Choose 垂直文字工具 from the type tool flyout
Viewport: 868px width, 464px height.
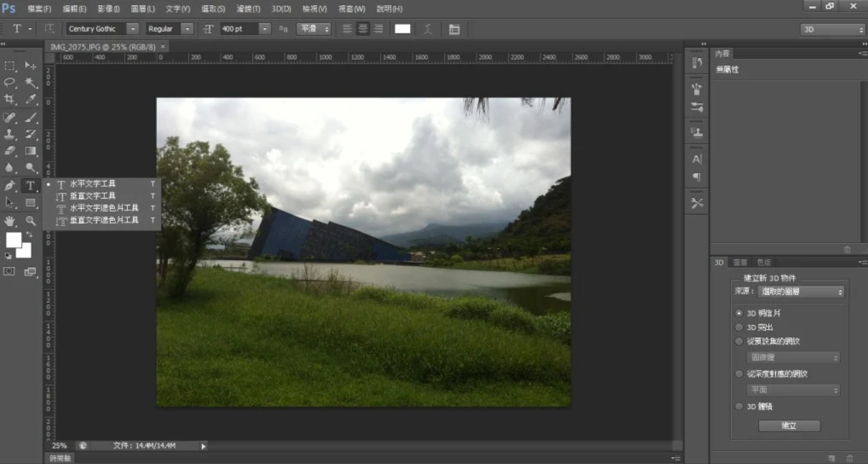pyautogui.click(x=92, y=196)
